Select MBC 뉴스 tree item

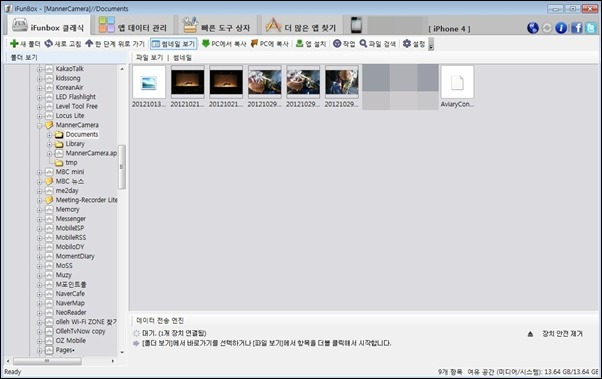click(x=69, y=181)
